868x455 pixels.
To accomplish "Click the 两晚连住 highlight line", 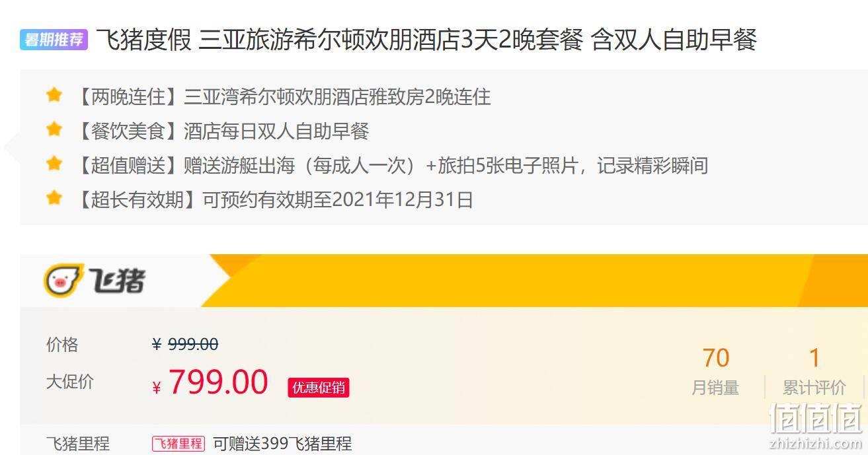I will pyautogui.click(x=282, y=97).
